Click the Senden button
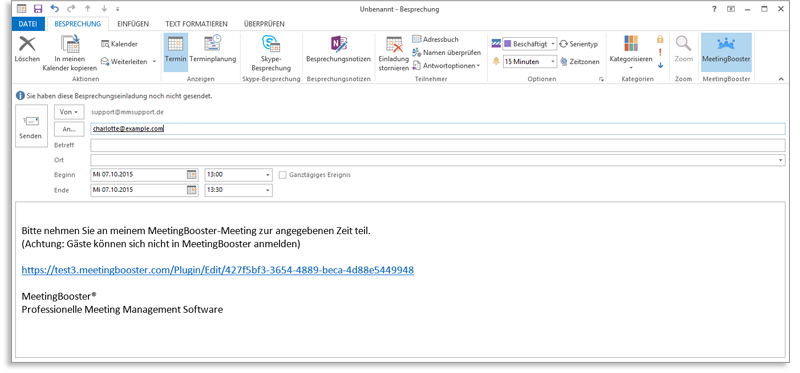This screenshot has height=373, width=800. 31,126
